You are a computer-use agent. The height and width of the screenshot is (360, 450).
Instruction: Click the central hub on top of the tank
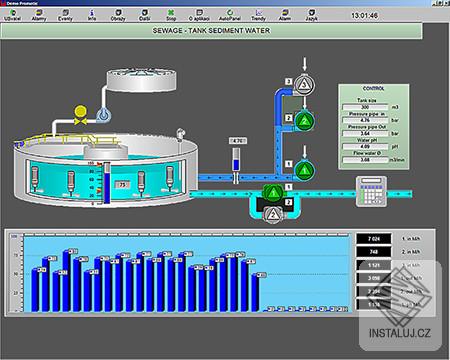106,151
